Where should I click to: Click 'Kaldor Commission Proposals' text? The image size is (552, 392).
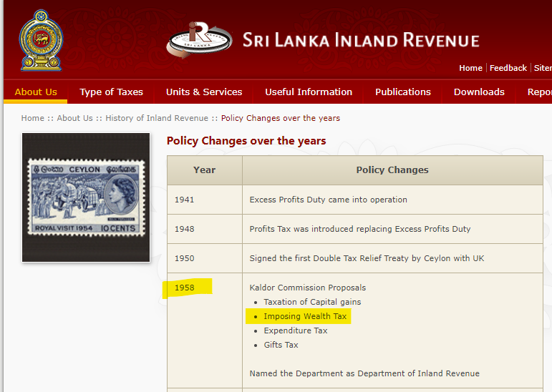tap(308, 288)
